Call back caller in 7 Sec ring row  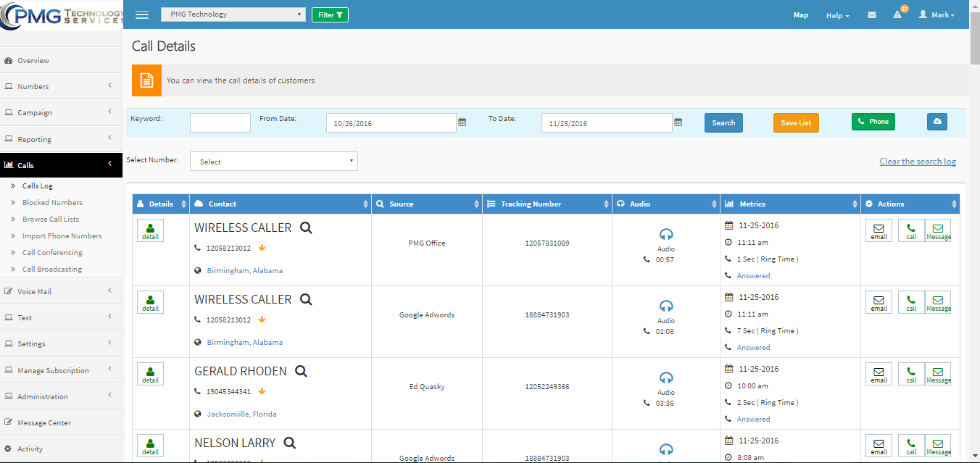pos(911,302)
